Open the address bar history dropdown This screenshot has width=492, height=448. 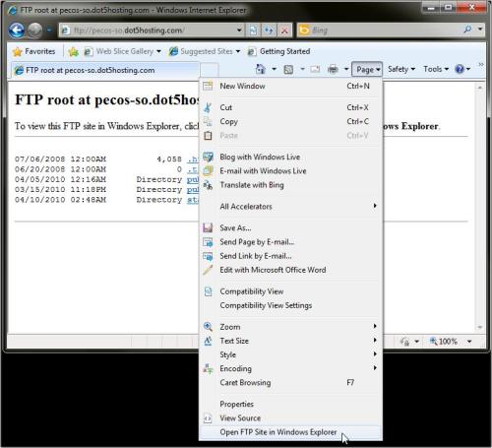239,31
